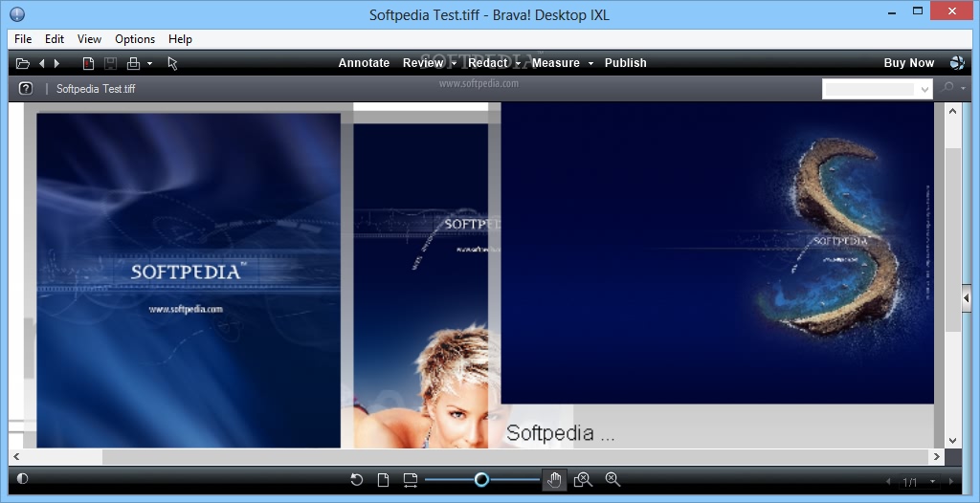Click the Redact button
This screenshot has width=980, height=503.
point(488,63)
